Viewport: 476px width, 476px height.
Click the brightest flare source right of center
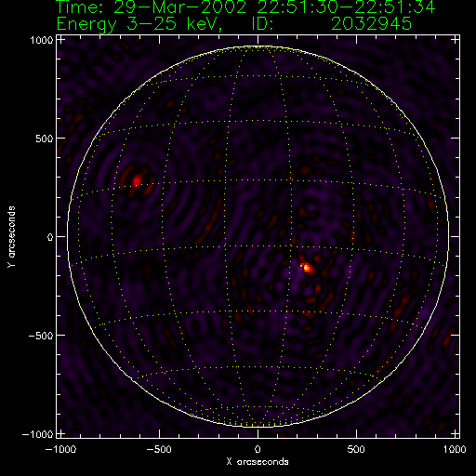pos(307,268)
